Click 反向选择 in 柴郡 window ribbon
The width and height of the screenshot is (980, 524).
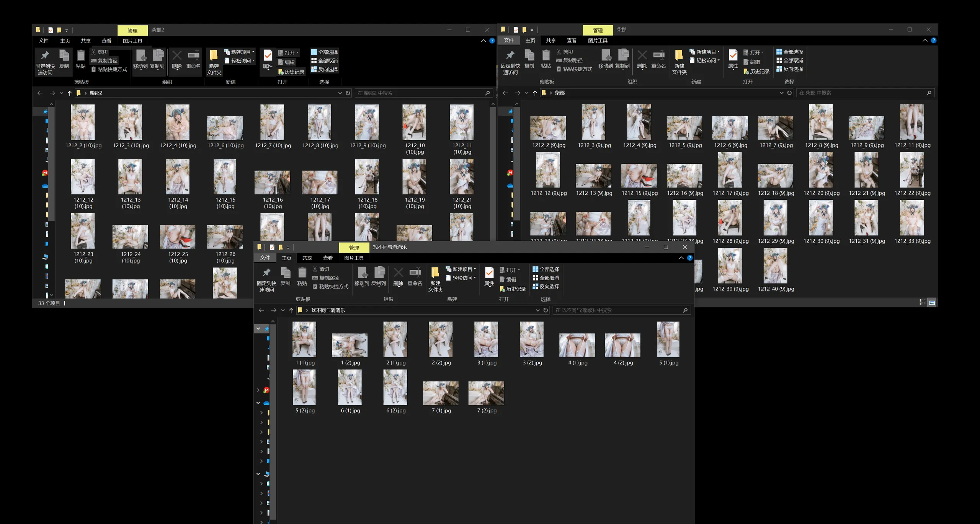tap(789, 69)
